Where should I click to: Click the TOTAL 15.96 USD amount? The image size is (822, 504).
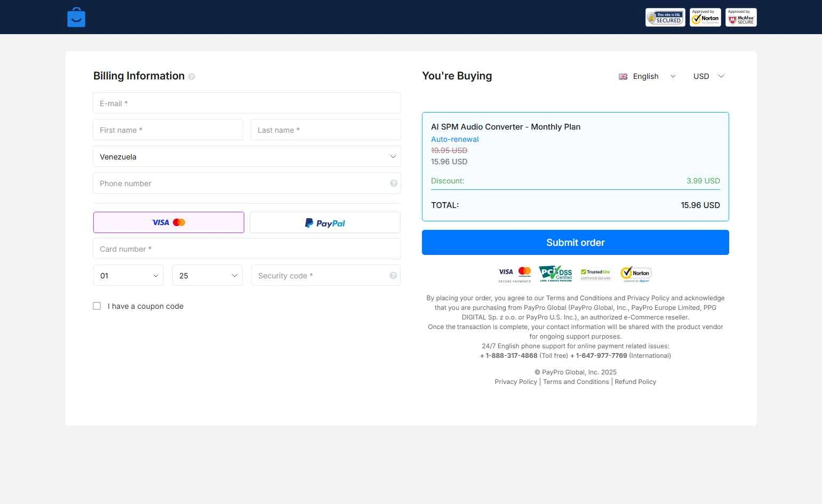tap(700, 205)
